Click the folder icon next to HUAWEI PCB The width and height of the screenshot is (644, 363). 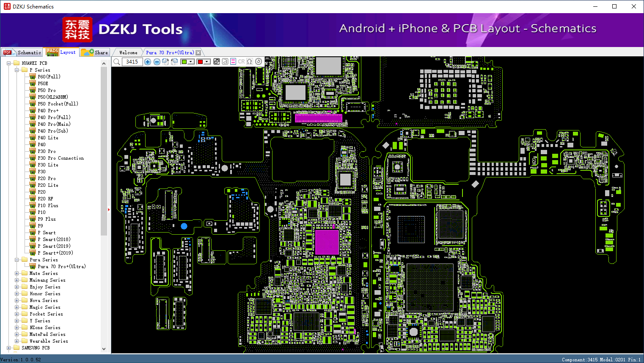(17, 63)
